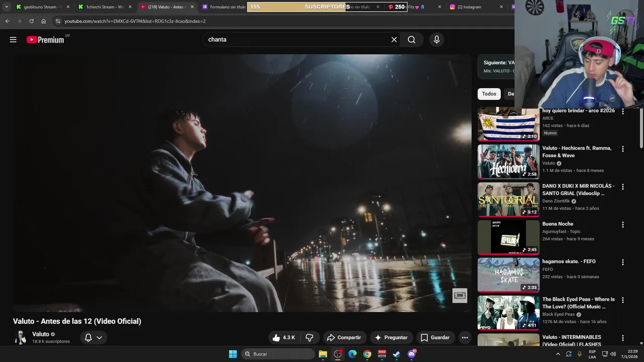Open Microsoft Edge from taskbar
Image resolution: width=644 pixels, height=362 pixels.
point(353,354)
